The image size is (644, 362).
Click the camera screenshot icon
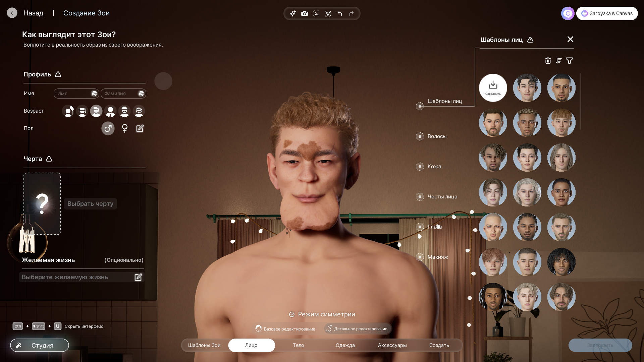pyautogui.click(x=304, y=13)
